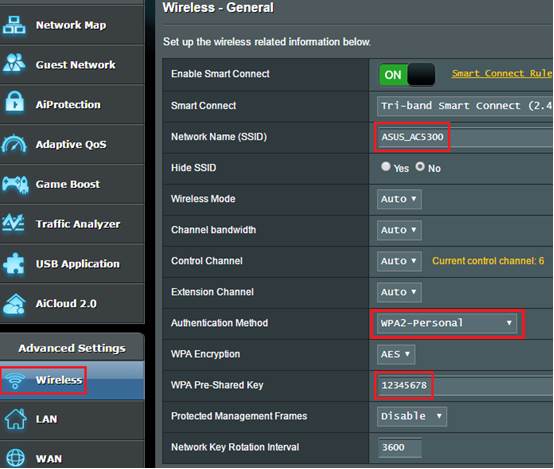The image size is (554, 469).
Task: Expand the Wireless Mode dropdown
Action: pyautogui.click(x=399, y=199)
